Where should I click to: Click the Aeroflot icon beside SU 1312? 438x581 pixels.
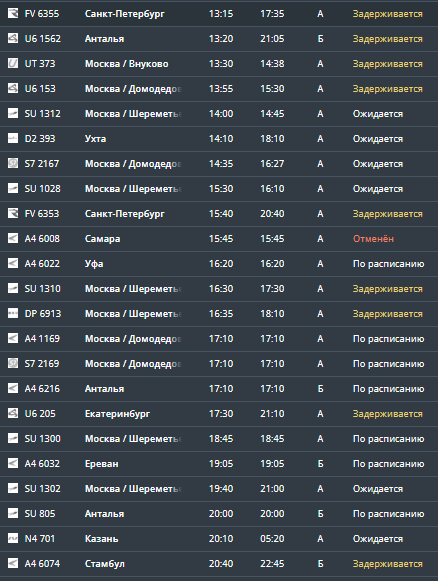tap(13, 114)
